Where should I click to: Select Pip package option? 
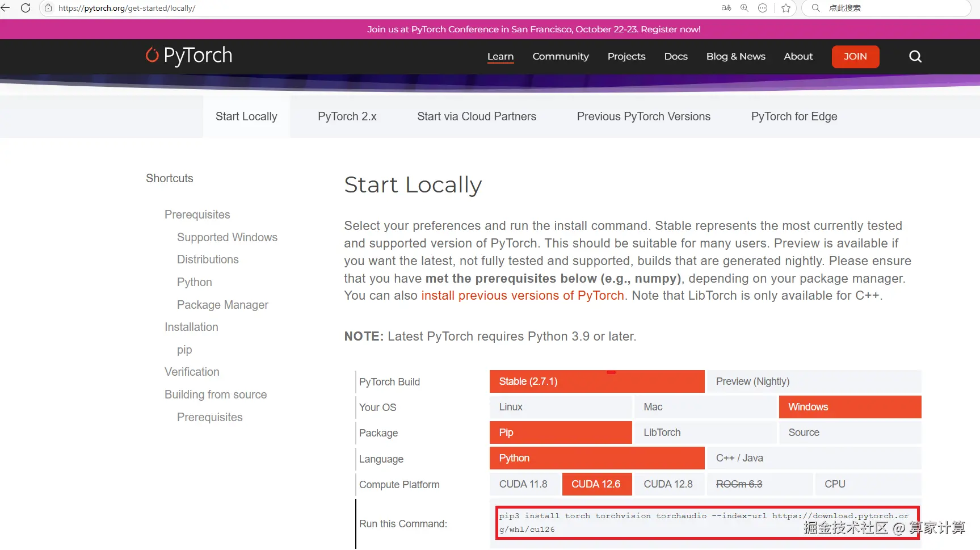coord(561,433)
